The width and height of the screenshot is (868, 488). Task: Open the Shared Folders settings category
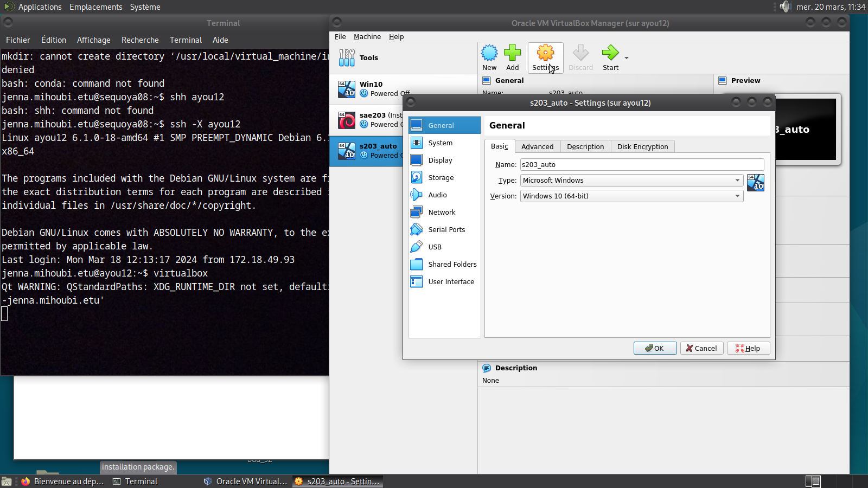coord(444,264)
